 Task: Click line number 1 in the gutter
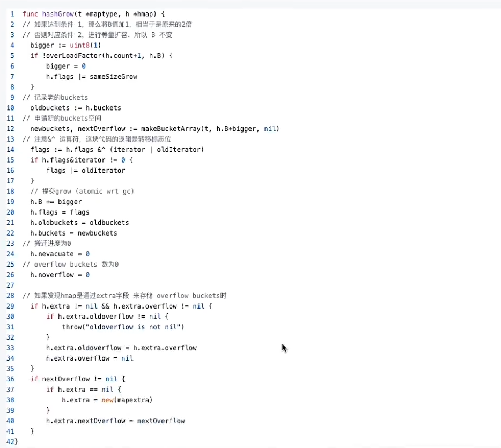(x=12, y=14)
